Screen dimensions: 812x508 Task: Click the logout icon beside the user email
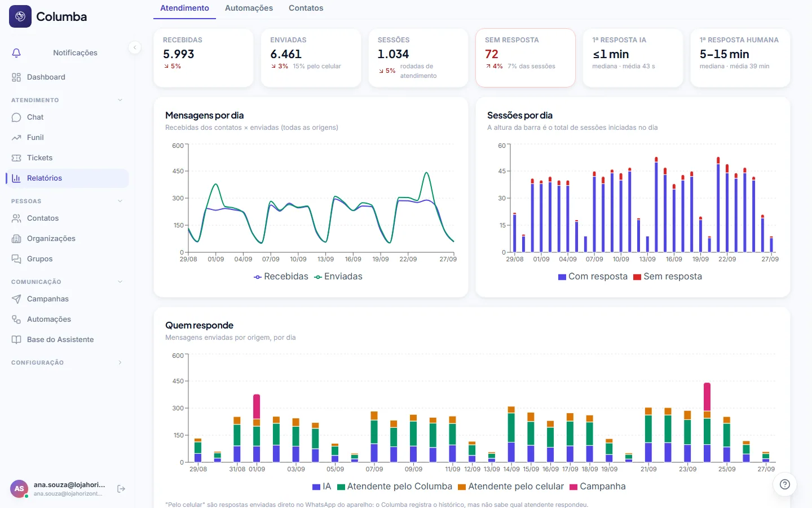click(121, 489)
